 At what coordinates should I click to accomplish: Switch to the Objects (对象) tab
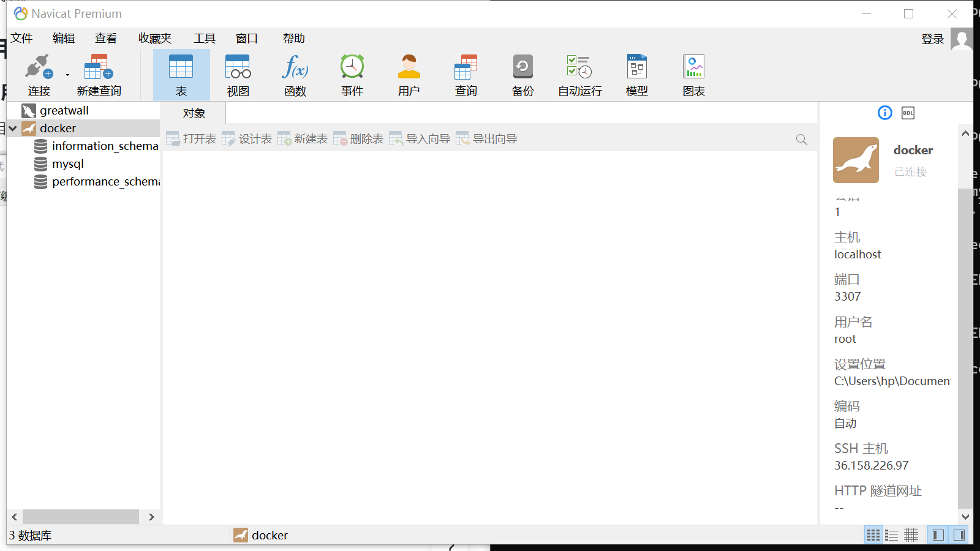click(194, 113)
